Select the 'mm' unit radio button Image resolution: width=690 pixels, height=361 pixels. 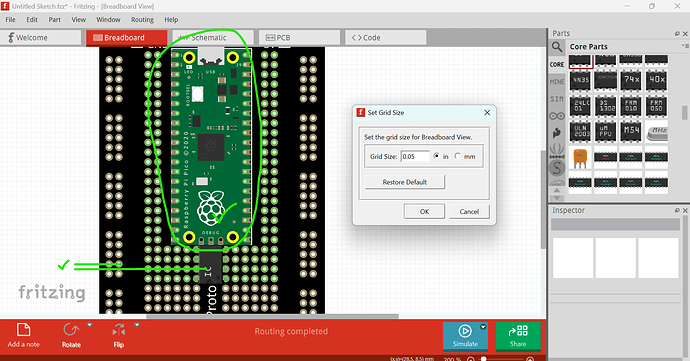pos(458,156)
